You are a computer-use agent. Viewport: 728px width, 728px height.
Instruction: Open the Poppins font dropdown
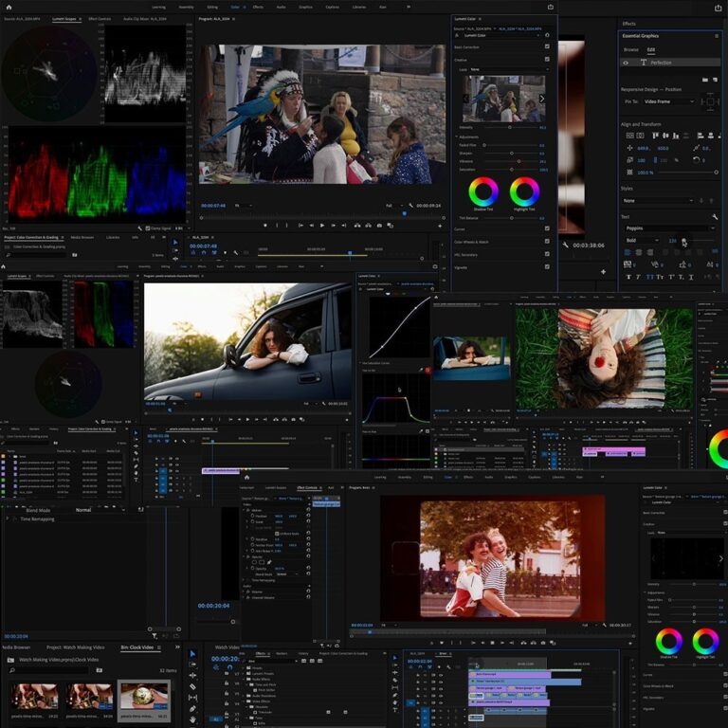tap(669, 227)
